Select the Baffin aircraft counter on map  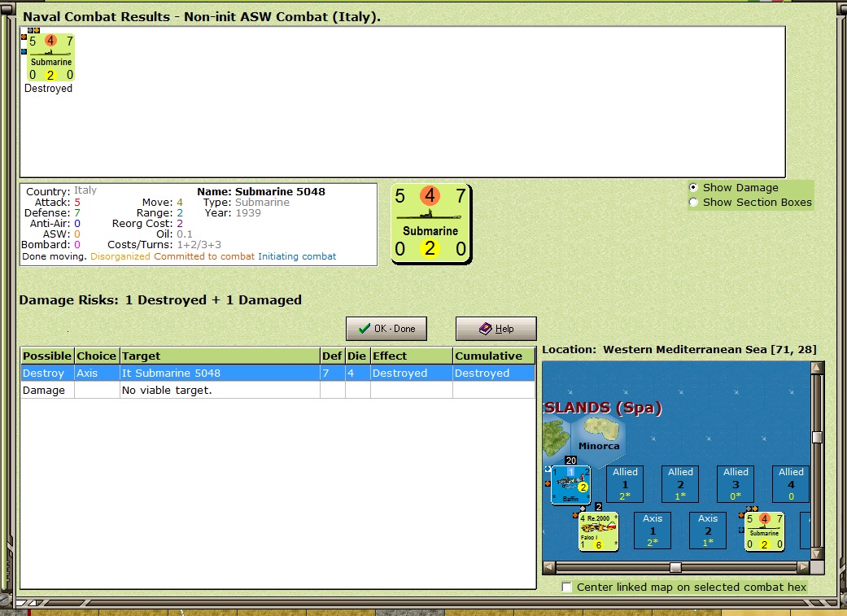point(570,485)
